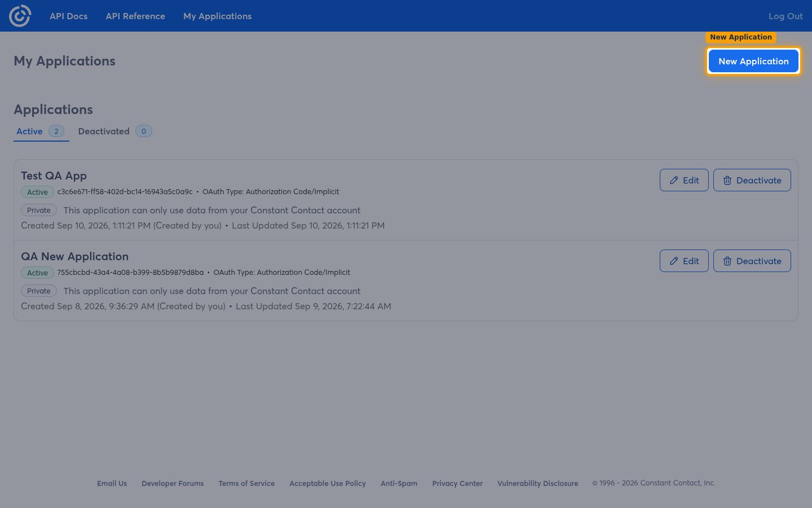This screenshot has height=508, width=812.
Task: Edit the QA New Application entry
Action: 684,261
